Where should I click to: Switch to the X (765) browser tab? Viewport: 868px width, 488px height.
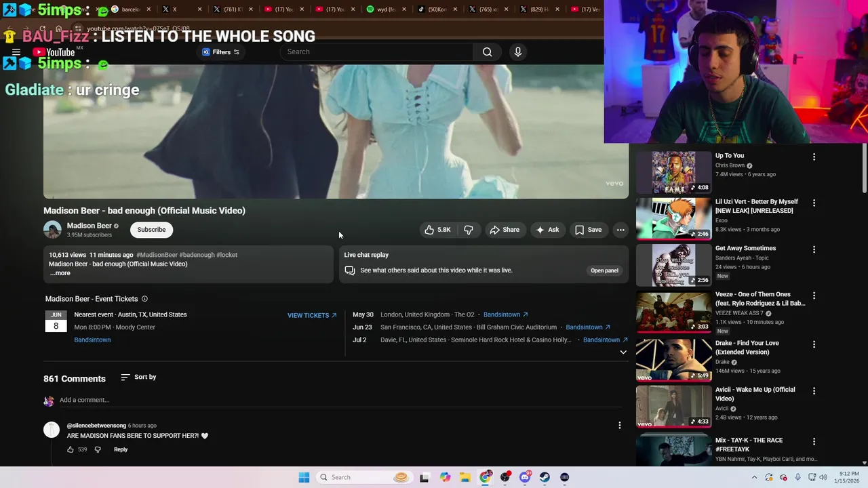click(488, 9)
